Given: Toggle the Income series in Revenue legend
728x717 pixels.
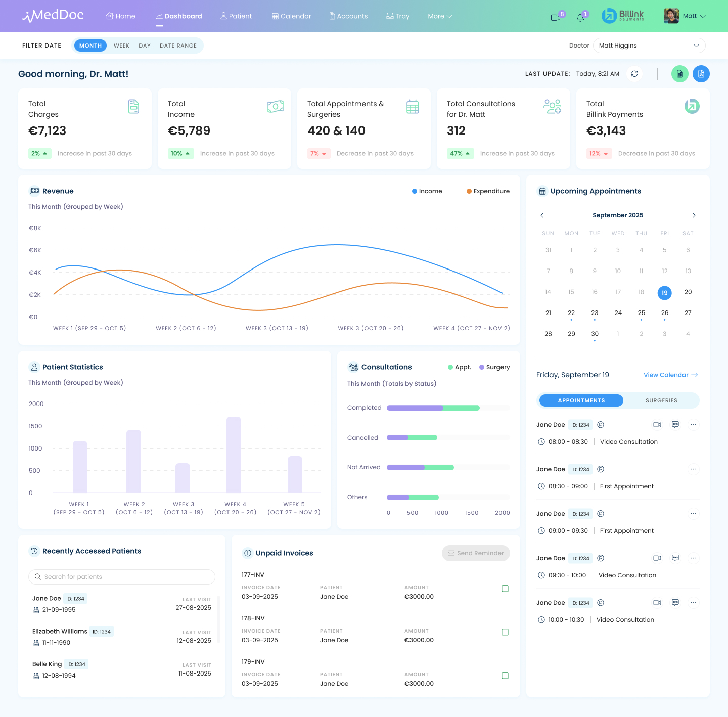Looking at the screenshot, I should click(427, 191).
